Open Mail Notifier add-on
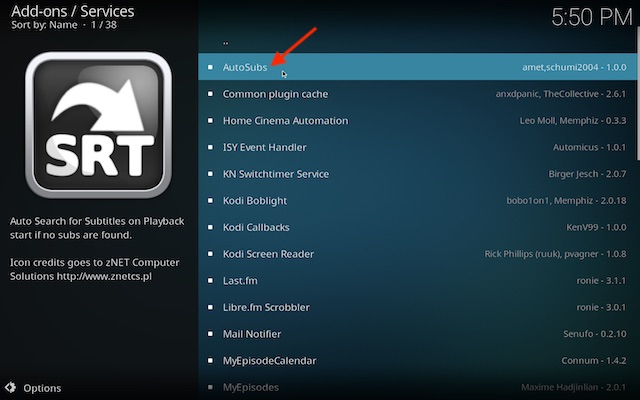The image size is (640, 400). point(417,334)
